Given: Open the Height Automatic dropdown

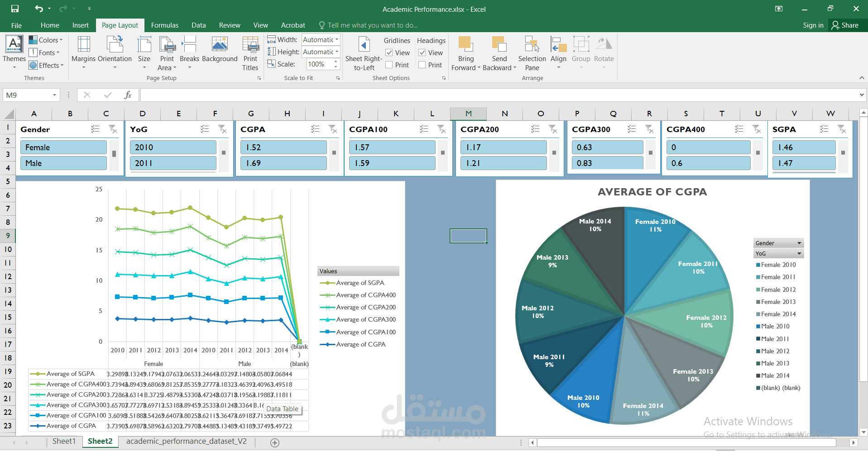Looking at the screenshot, I should pyautogui.click(x=337, y=52).
